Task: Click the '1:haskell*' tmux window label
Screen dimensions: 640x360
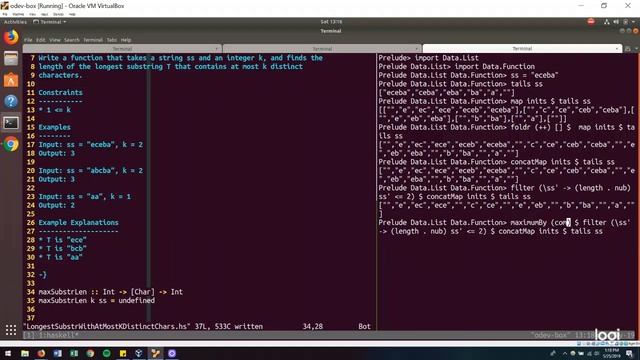Action: pyautogui.click(x=58, y=336)
